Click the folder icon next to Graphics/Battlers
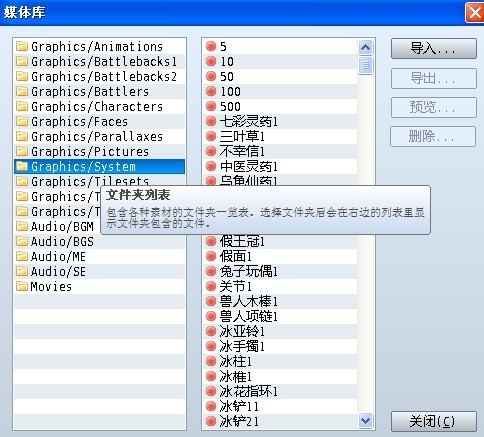The width and height of the screenshot is (484, 437). point(22,91)
